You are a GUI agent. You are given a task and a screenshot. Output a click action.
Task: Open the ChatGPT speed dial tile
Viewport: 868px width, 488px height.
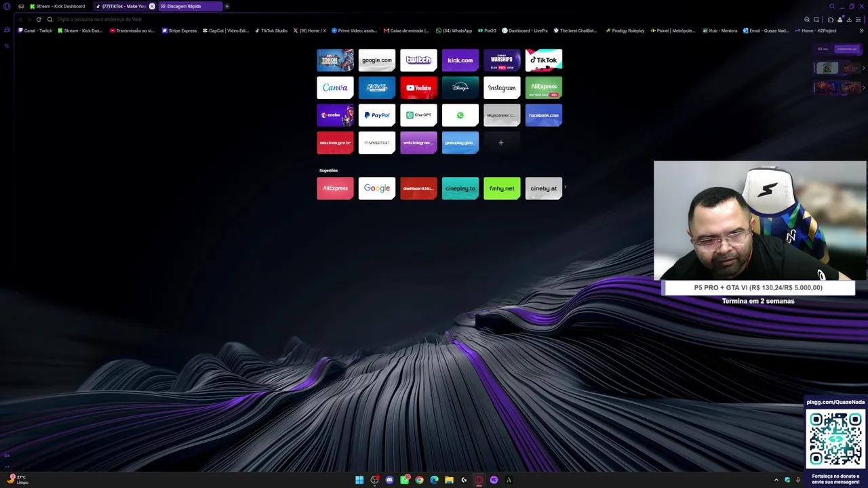pos(418,115)
